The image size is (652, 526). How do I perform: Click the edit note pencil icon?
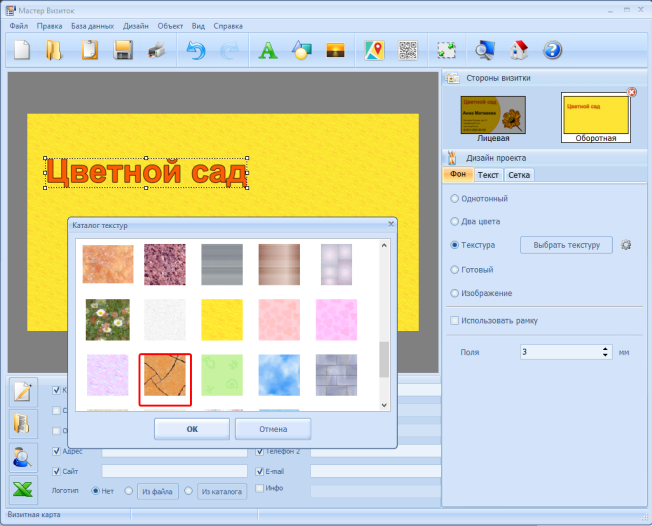(23, 392)
